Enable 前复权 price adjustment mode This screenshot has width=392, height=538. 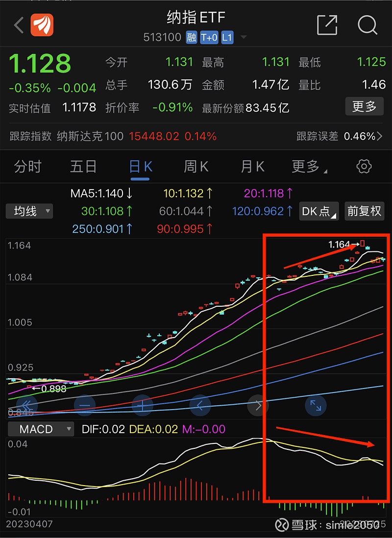[x=364, y=211]
